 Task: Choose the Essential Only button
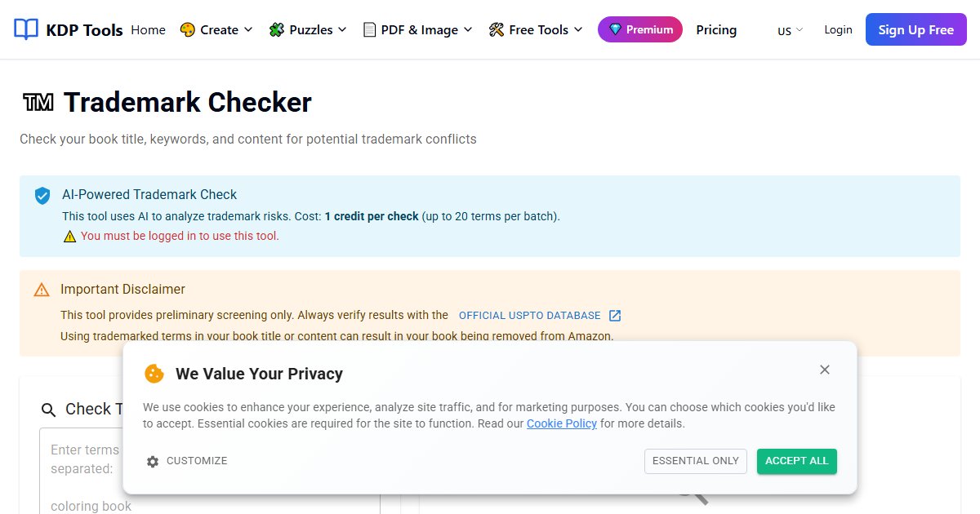tap(696, 461)
